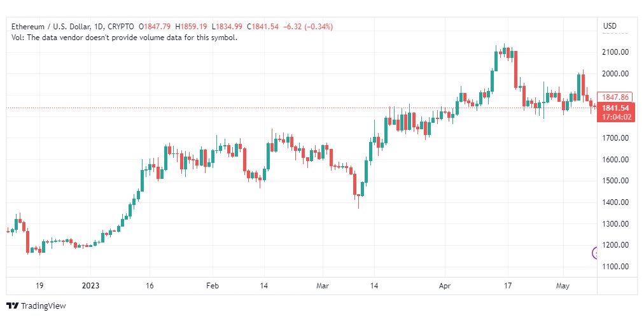Click the Vol indicator message text
The height and width of the screenshot is (317, 644).
coord(125,38)
